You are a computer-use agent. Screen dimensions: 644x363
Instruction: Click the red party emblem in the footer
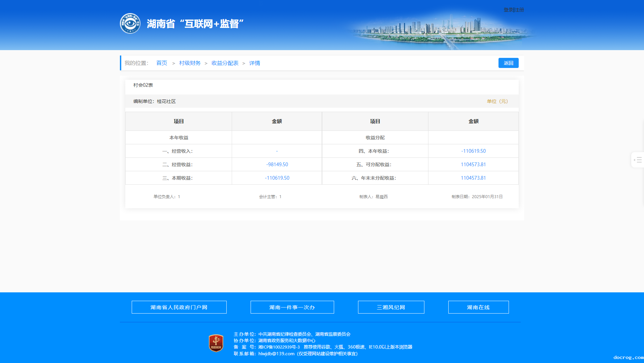click(x=216, y=343)
